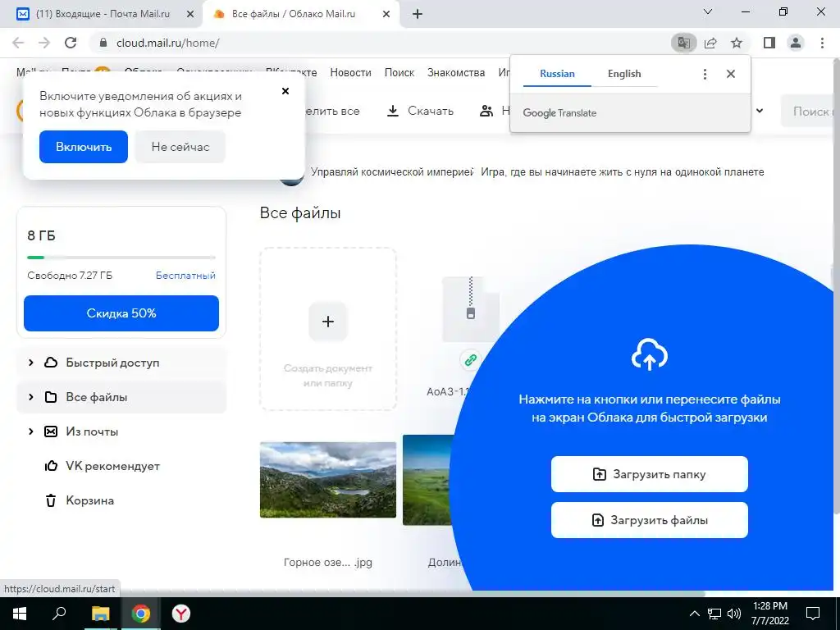840x630 pixels.
Task: Click the Скидка 50% button
Action: coord(121,313)
